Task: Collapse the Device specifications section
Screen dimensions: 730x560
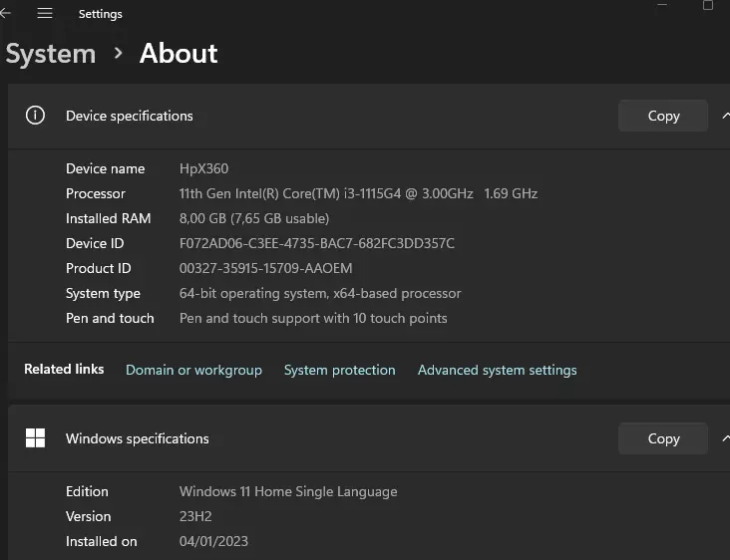Action: pyautogui.click(x=725, y=116)
